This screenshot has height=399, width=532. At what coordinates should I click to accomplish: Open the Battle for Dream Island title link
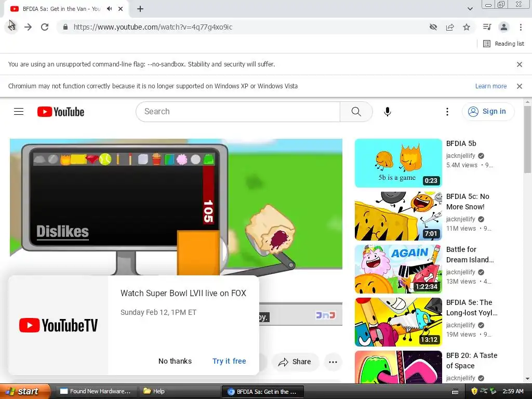click(x=470, y=255)
